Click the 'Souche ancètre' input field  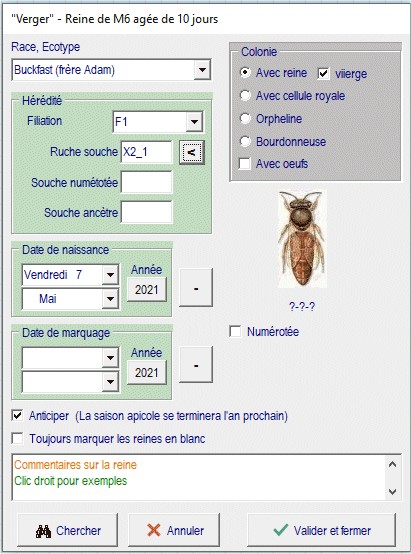pyautogui.click(x=146, y=212)
